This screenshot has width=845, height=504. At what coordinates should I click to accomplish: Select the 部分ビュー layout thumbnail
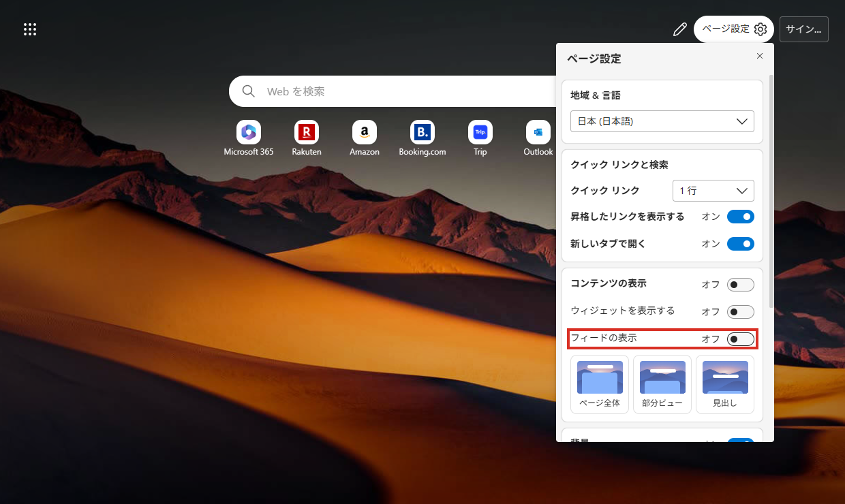pos(662,384)
